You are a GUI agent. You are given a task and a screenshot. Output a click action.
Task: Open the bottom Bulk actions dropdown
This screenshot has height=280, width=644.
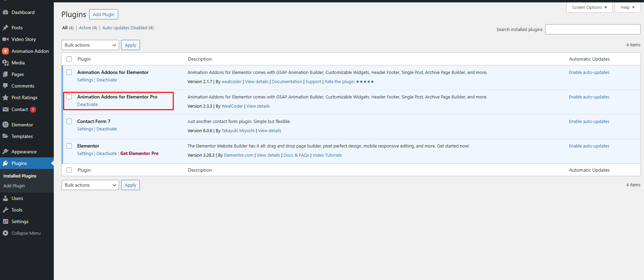pyautogui.click(x=90, y=185)
